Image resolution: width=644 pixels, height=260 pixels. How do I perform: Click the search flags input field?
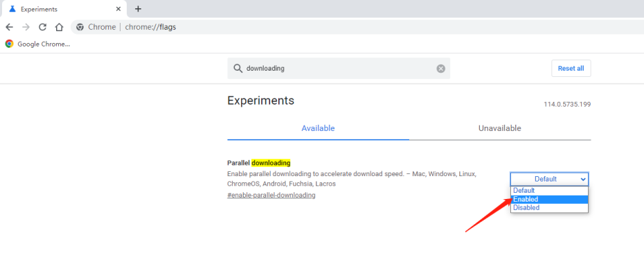click(x=339, y=68)
